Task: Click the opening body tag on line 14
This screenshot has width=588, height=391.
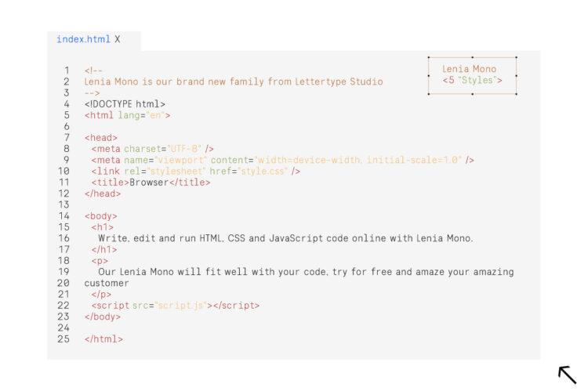Action: click(101, 216)
